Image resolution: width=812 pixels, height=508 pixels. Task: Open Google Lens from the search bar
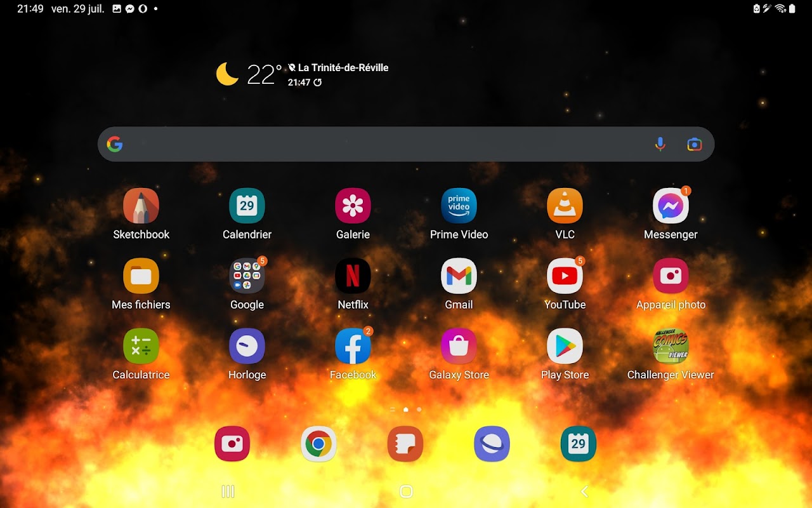click(695, 144)
